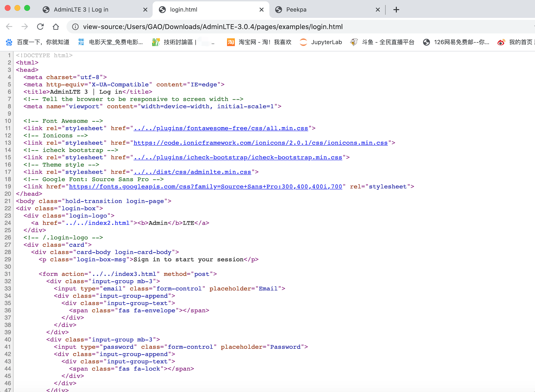
Task: Reload the current page
Action: tap(40, 27)
